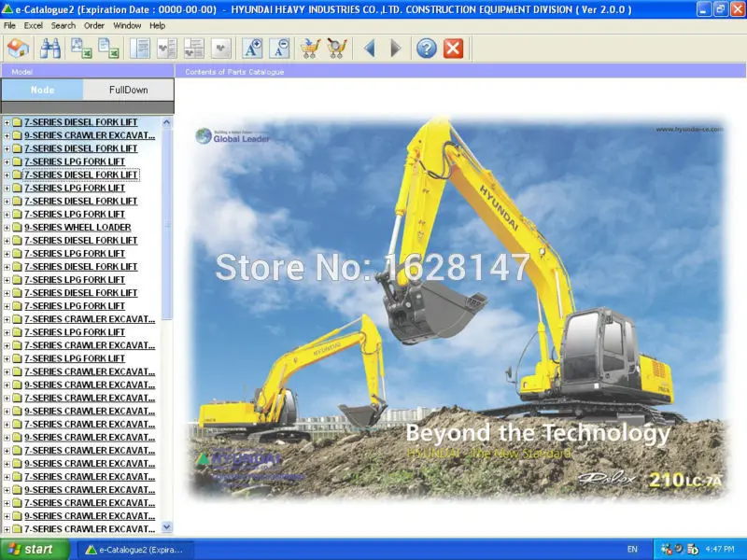Click the zoom in text icon
Image resolution: width=747 pixels, height=560 pixels.
[x=252, y=49]
